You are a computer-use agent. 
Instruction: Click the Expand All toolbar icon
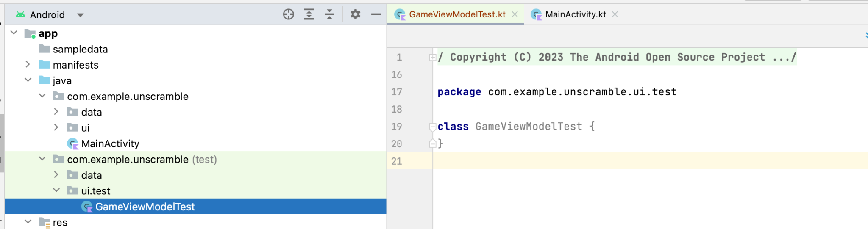[x=309, y=14]
